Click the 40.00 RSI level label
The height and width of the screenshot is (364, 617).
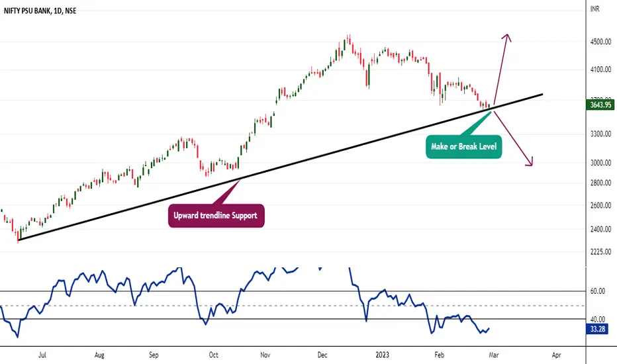(598, 320)
